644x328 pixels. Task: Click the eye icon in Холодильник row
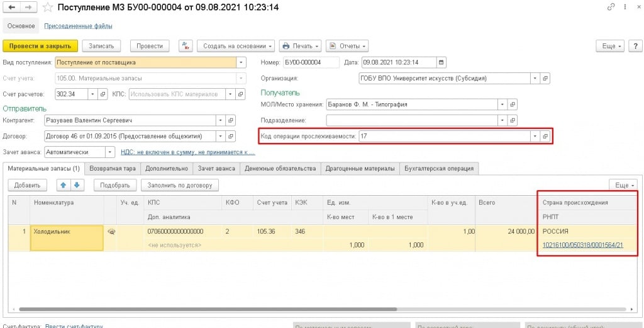point(112,232)
